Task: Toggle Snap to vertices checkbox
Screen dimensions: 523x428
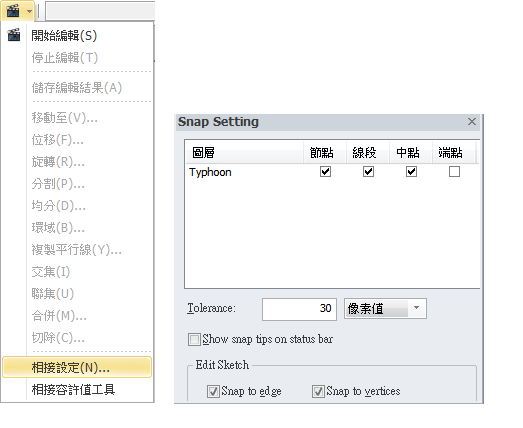Action: 318,391
